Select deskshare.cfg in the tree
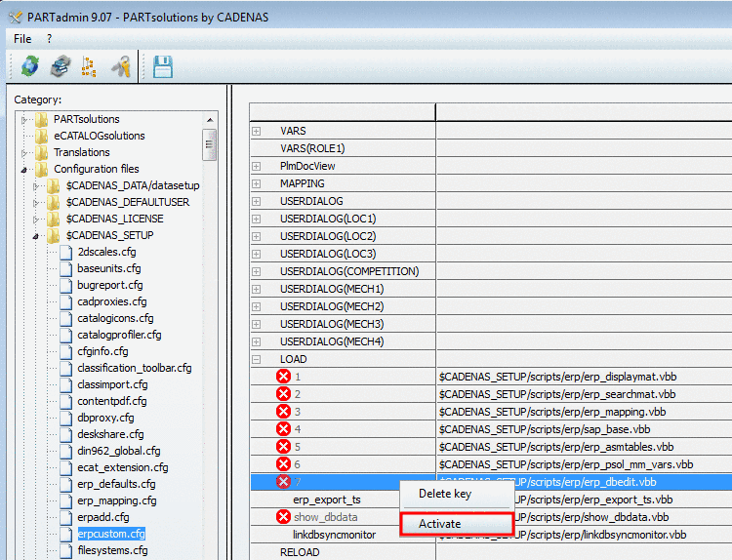 (x=110, y=434)
